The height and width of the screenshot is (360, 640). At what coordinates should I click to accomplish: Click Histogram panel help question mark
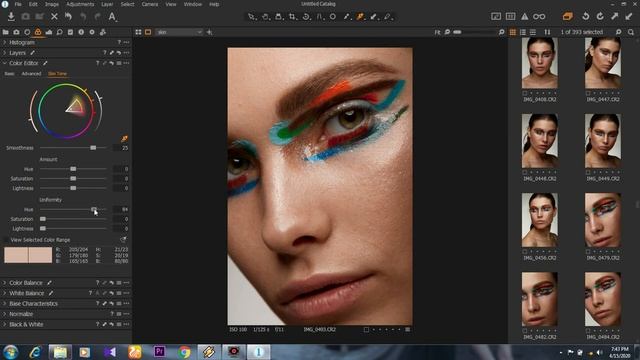119,42
